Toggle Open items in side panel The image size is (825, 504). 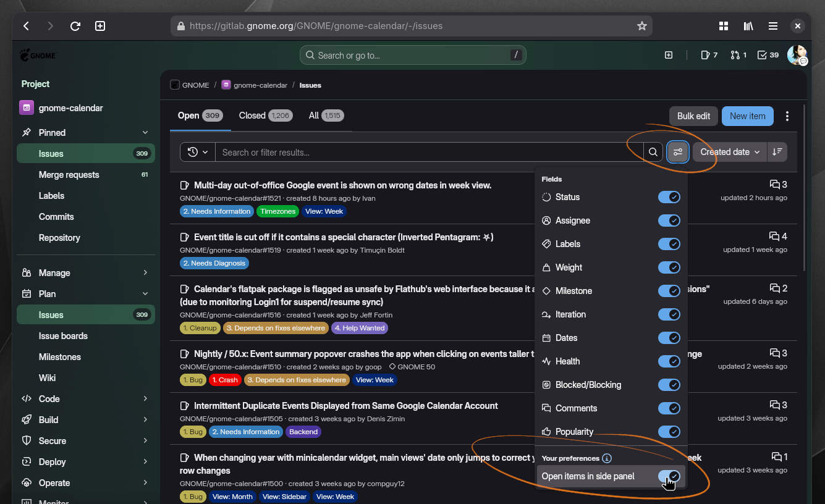click(x=669, y=476)
